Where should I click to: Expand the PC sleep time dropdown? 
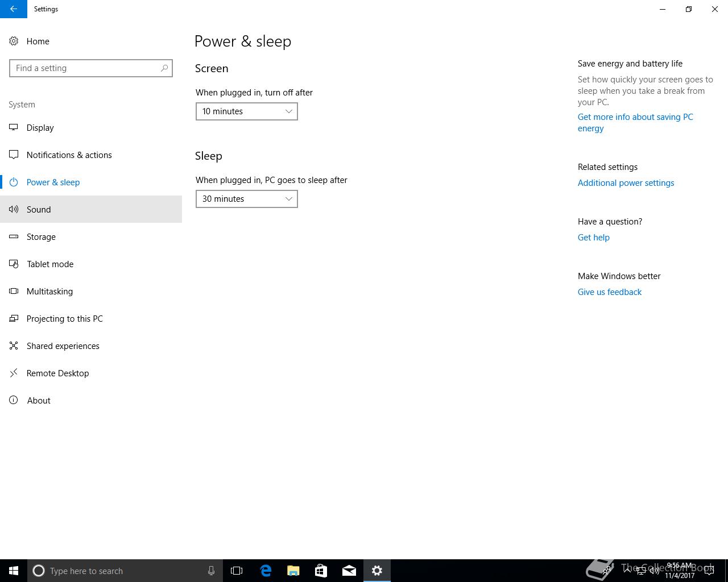(x=246, y=199)
